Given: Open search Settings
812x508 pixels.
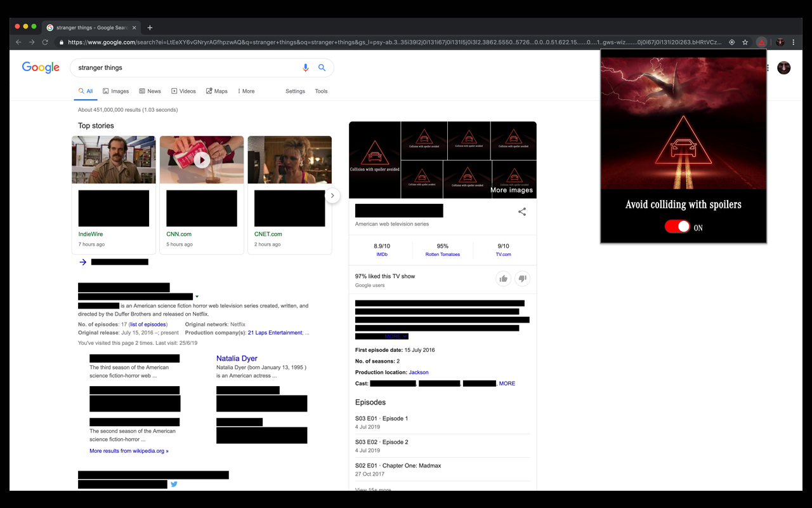Looking at the screenshot, I should tap(295, 91).
